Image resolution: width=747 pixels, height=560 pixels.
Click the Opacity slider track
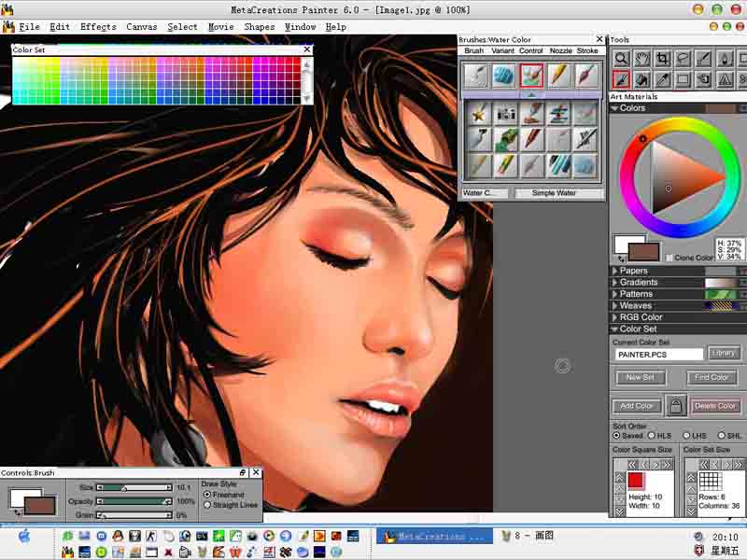(134, 501)
